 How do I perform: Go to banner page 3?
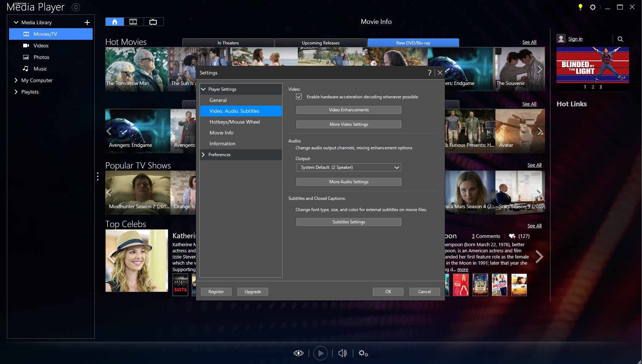pos(600,87)
